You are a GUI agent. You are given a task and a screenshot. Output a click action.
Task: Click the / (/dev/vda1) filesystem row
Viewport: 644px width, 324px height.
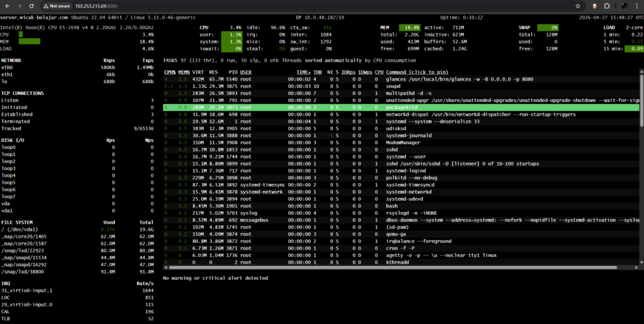coord(77,230)
